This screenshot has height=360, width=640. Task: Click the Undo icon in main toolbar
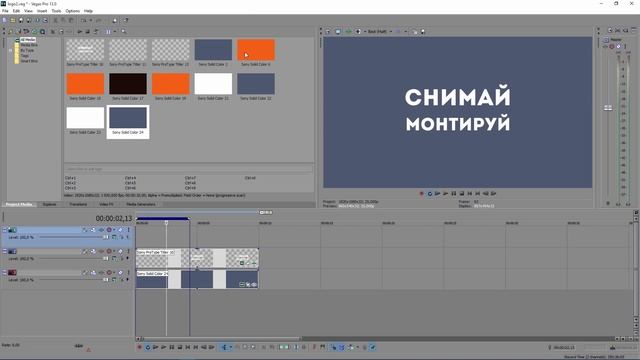point(84,20)
